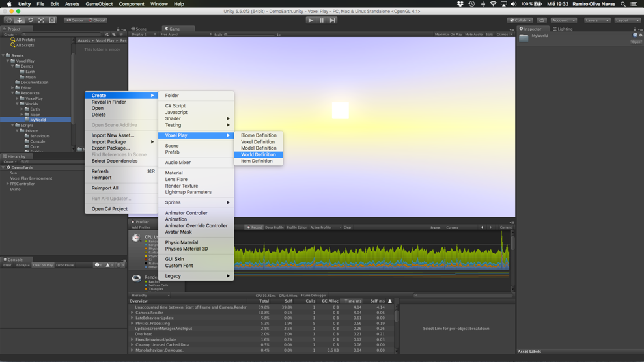644x362 pixels.
Task: Toggle Mute Audio in Game view
Action: coord(473,35)
